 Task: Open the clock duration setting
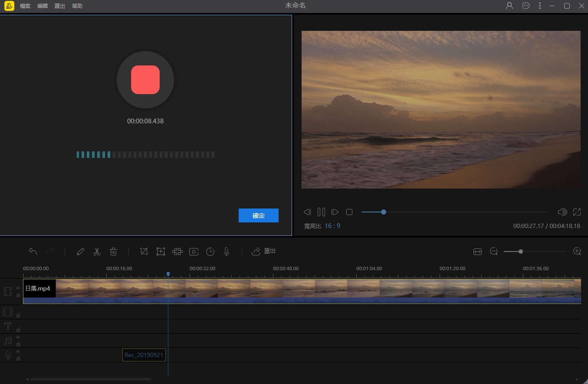click(210, 252)
